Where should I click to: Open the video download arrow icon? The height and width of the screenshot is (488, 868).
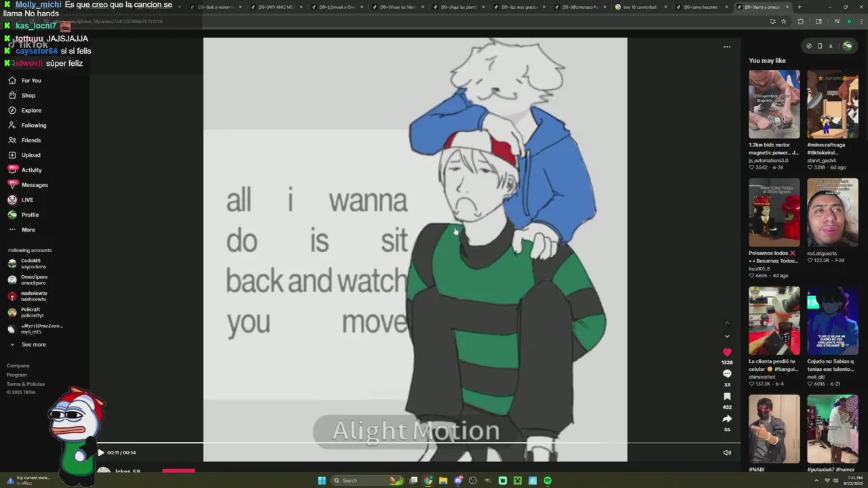(830, 46)
